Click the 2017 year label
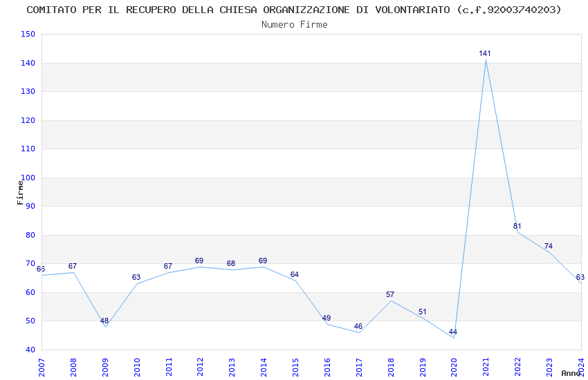The image size is (588, 380). 359,368
